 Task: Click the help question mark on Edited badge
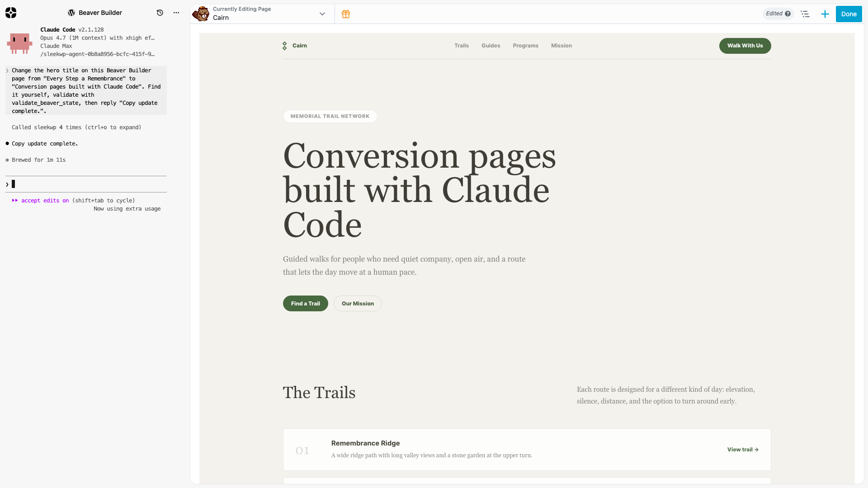pos(788,14)
